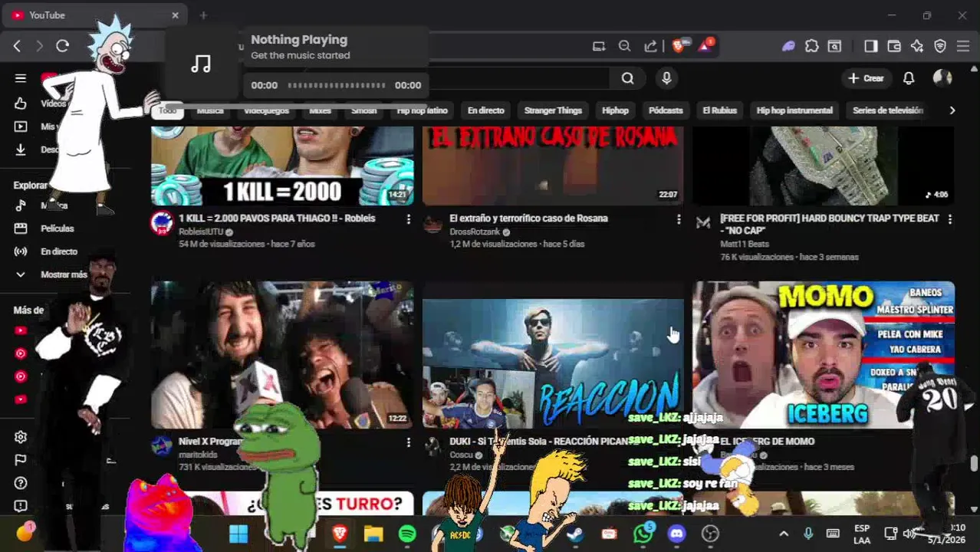This screenshot has height=552, width=980.
Task: Select the En directo chip
Action: click(x=486, y=110)
